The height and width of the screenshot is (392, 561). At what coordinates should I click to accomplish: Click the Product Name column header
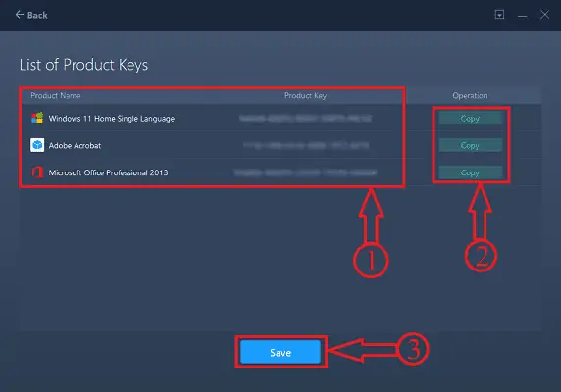click(56, 95)
